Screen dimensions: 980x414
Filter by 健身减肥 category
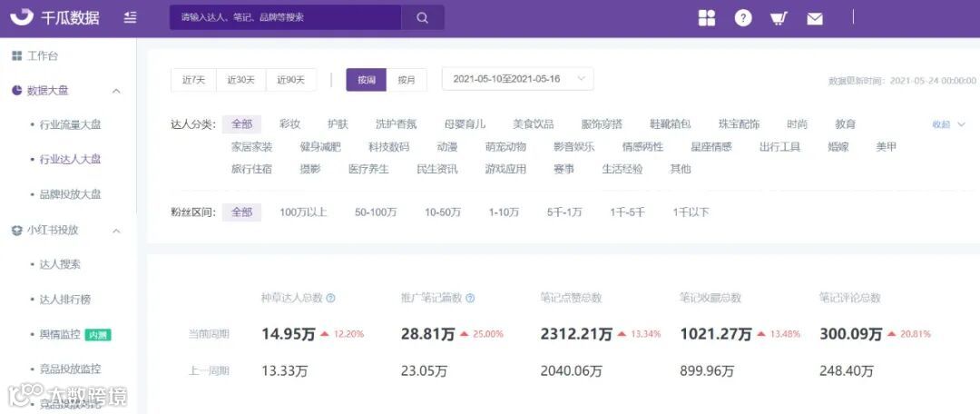click(x=320, y=148)
